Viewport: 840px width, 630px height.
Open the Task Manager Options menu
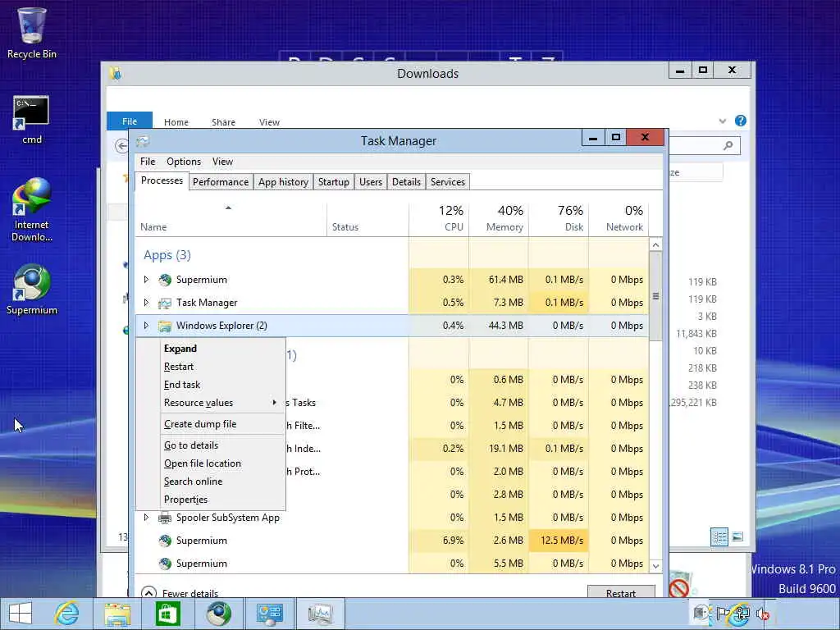pos(183,162)
